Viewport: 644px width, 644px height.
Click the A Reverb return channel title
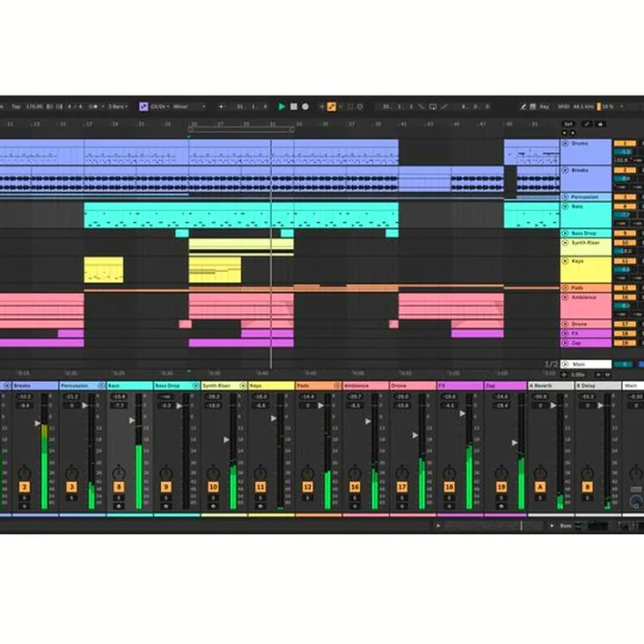pyautogui.click(x=551, y=386)
